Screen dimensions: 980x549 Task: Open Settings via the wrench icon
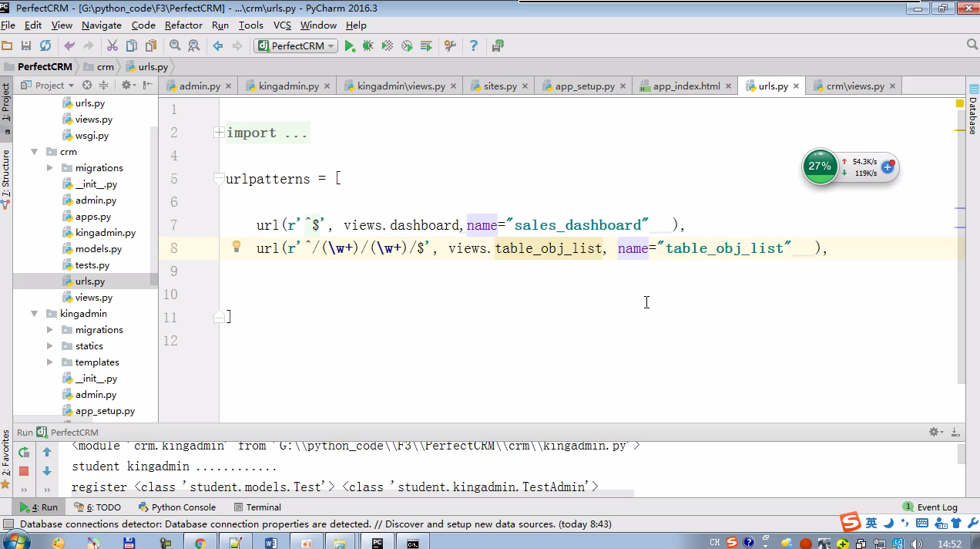(x=451, y=46)
